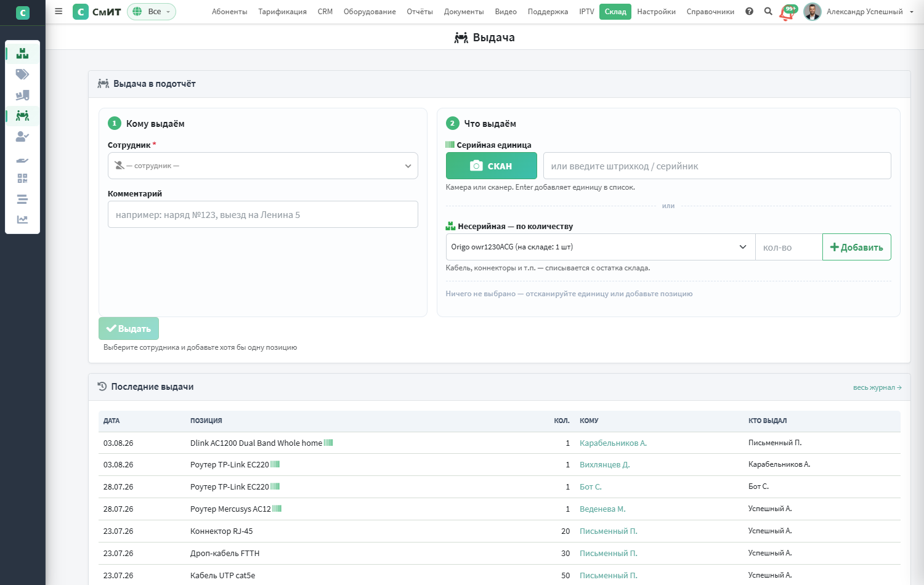Image resolution: width=924 pixels, height=585 pixels.
Task: Focus the кол-во quantity field
Action: [788, 247]
